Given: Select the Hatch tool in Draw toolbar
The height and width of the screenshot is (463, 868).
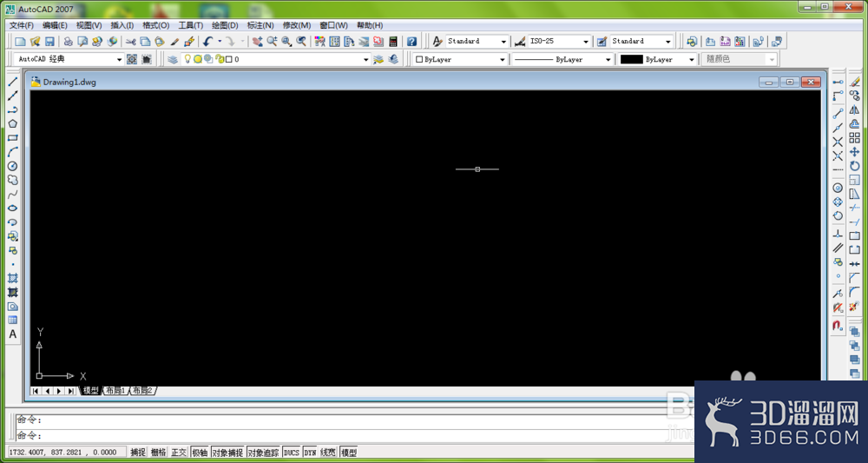Looking at the screenshot, I should click(x=13, y=278).
